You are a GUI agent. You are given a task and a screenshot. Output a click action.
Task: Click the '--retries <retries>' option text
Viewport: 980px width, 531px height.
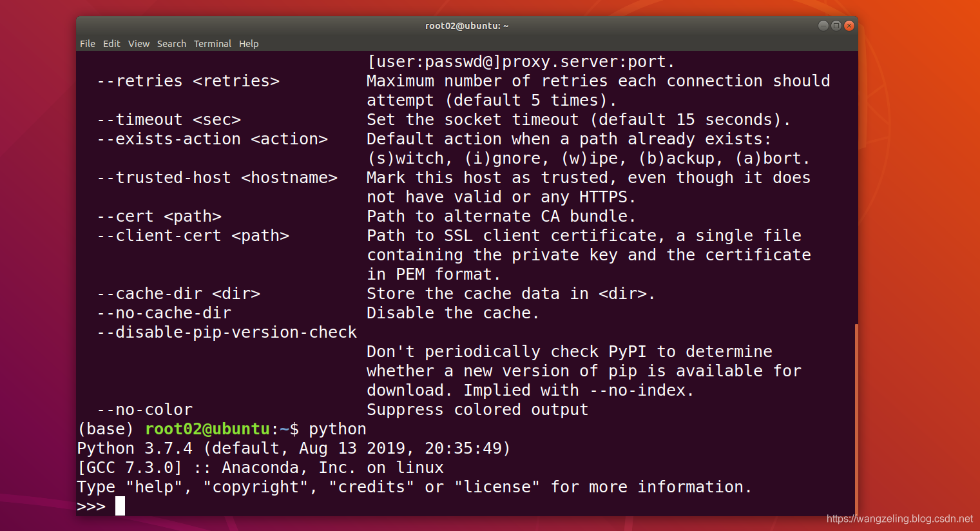[188, 81]
